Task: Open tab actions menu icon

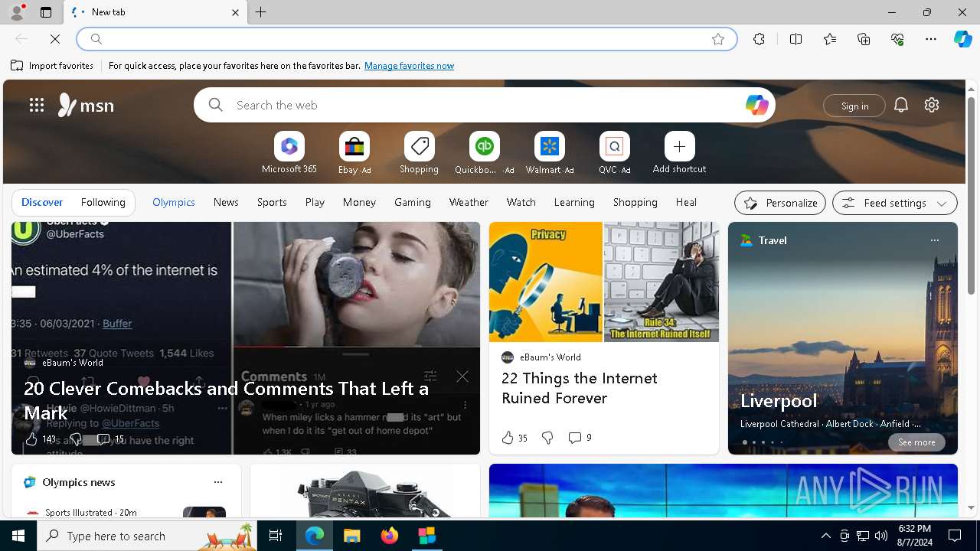Action: (46, 12)
